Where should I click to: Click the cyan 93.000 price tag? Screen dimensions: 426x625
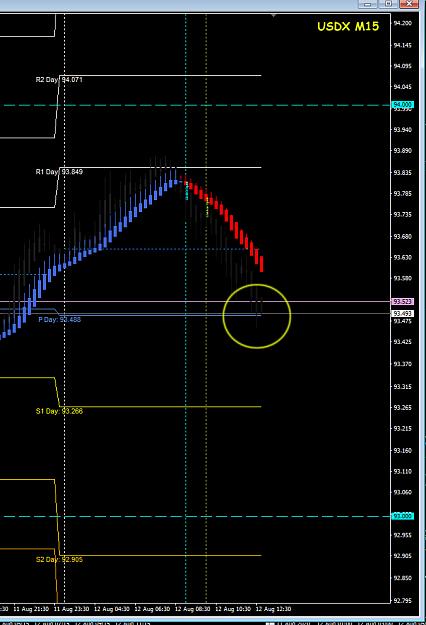coord(402,516)
